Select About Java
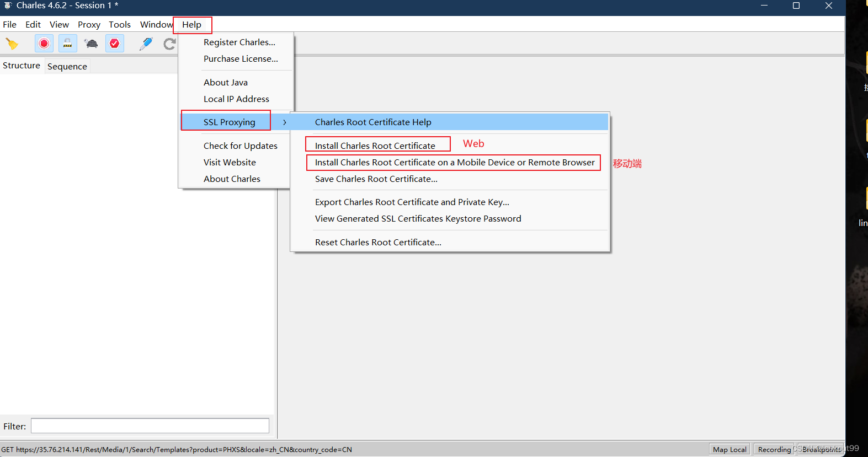868x457 pixels. (x=226, y=83)
